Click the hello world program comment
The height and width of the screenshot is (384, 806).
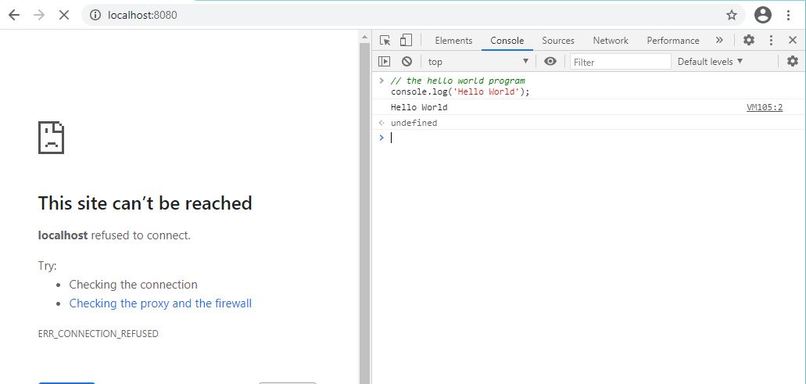click(458, 81)
